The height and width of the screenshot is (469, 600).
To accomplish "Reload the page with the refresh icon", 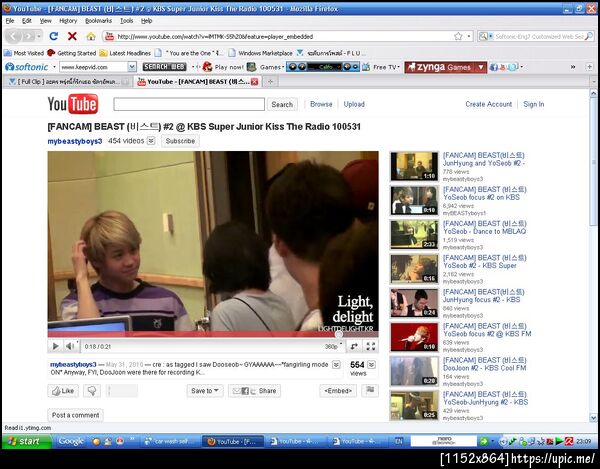I will [x=54, y=36].
